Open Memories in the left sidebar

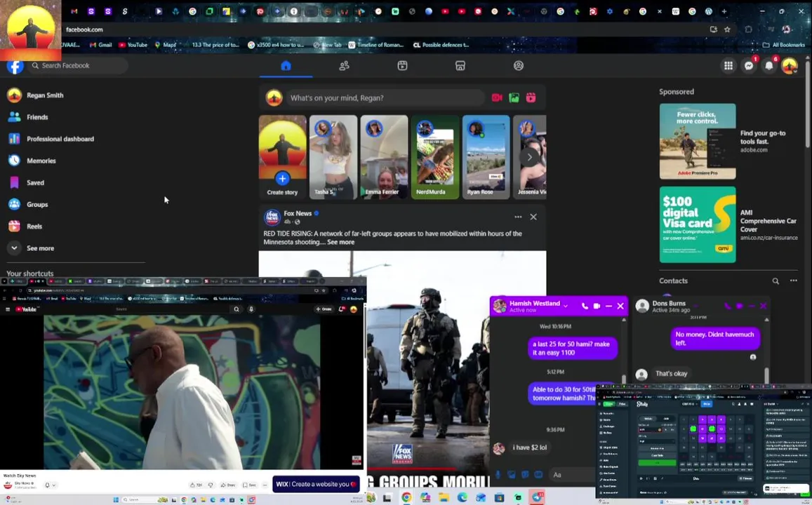(x=41, y=161)
